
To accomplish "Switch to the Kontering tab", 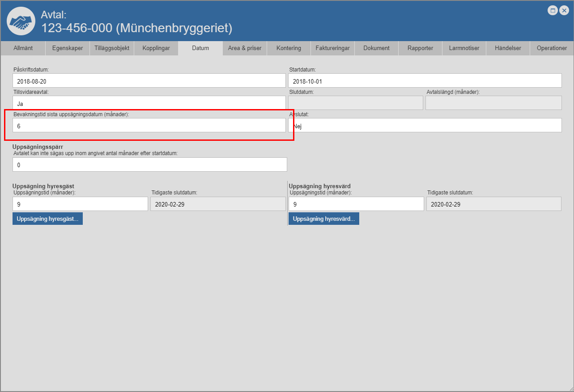I will 289,48.
